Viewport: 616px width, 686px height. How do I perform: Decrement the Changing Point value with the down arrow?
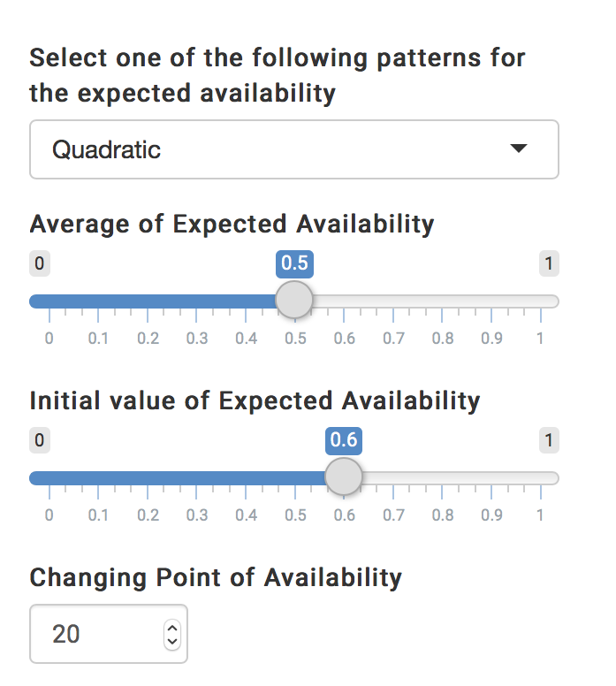[172, 640]
